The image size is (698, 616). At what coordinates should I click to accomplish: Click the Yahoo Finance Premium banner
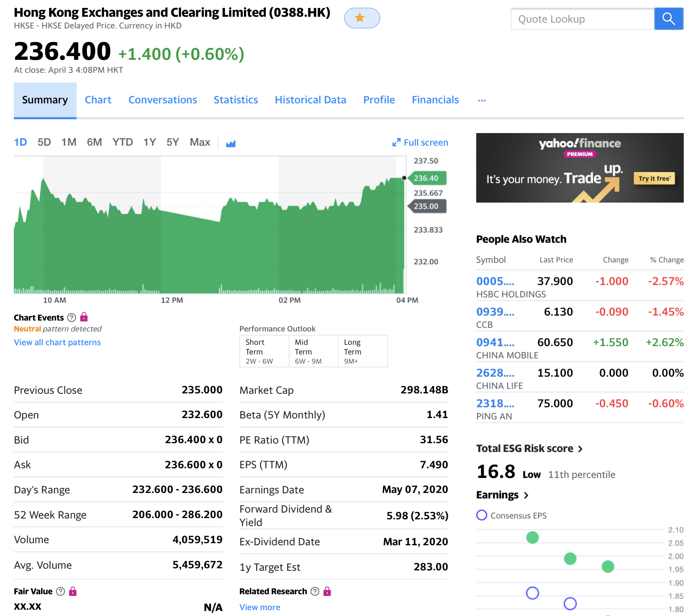pos(580,168)
